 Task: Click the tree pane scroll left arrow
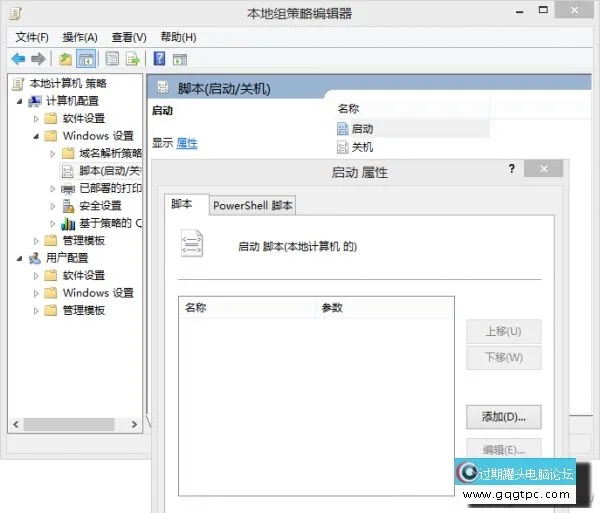16,424
